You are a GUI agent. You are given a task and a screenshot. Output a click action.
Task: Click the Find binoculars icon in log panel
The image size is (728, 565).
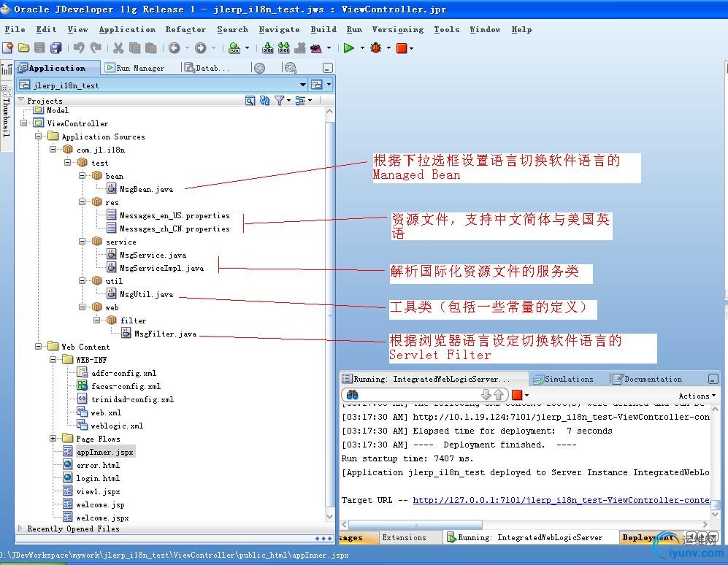pyautogui.click(x=353, y=395)
